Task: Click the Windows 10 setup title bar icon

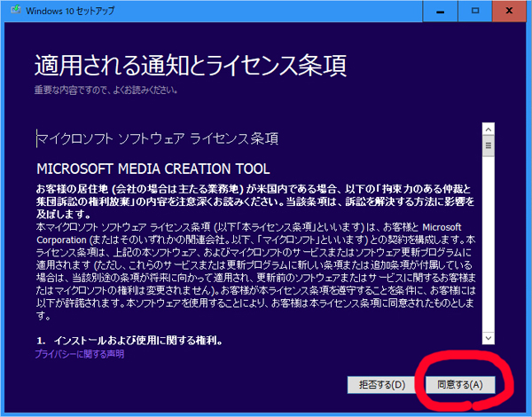Action: 16,10
